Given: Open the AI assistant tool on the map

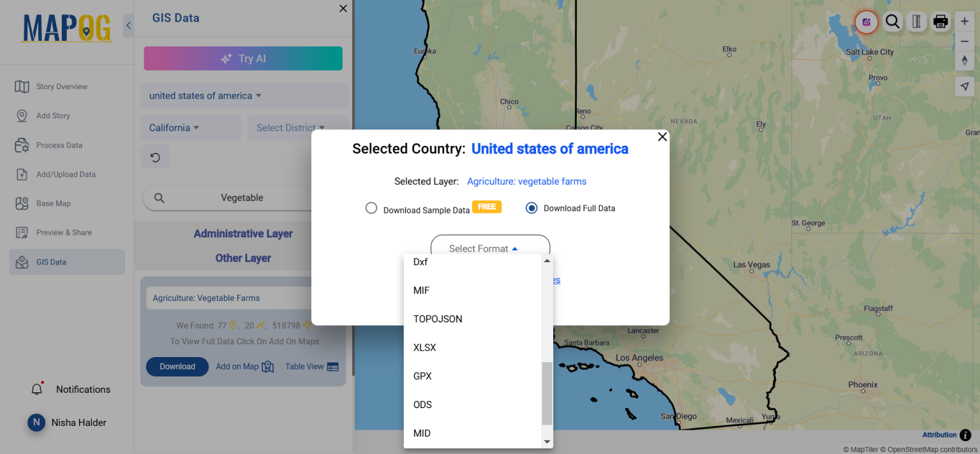Looking at the screenshot, I should 866,22.
